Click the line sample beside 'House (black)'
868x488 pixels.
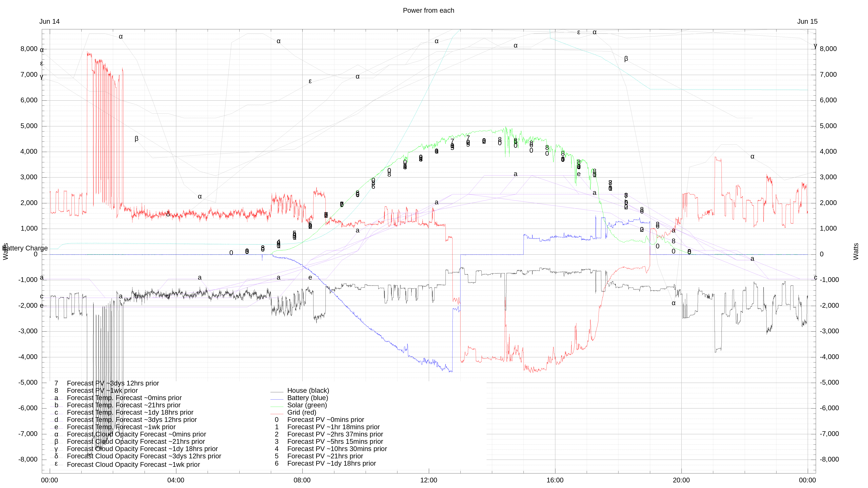coord(277,392)
